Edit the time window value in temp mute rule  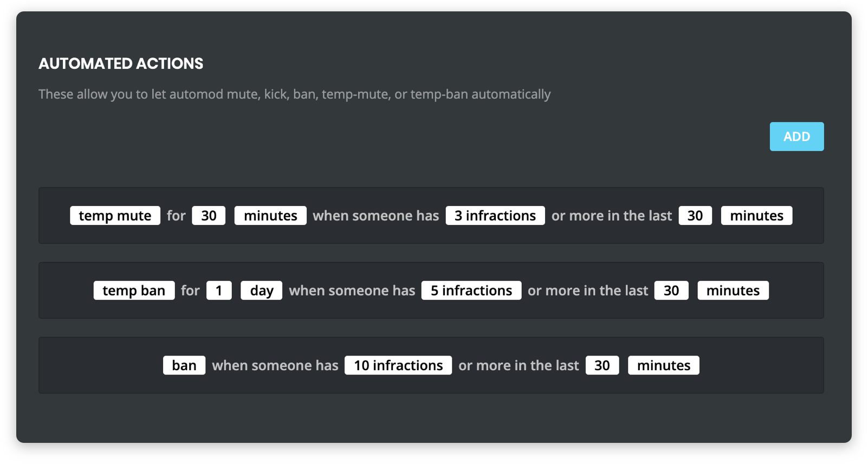pos(695,216)
